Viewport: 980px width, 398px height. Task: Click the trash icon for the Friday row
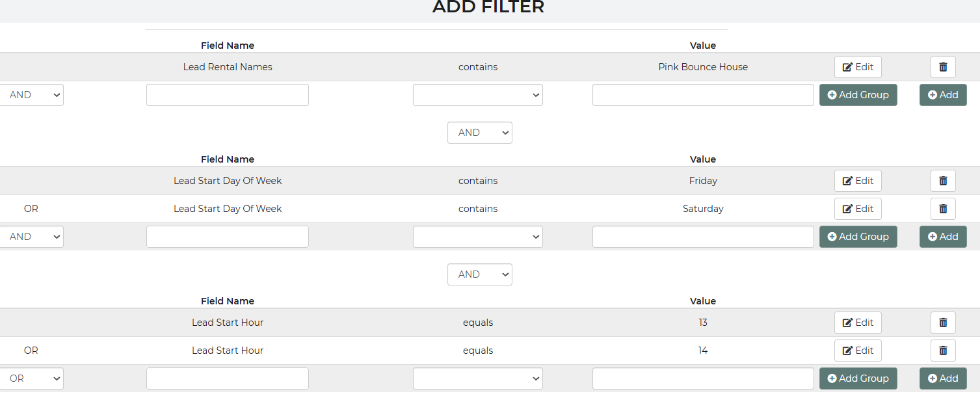[943, 181]
